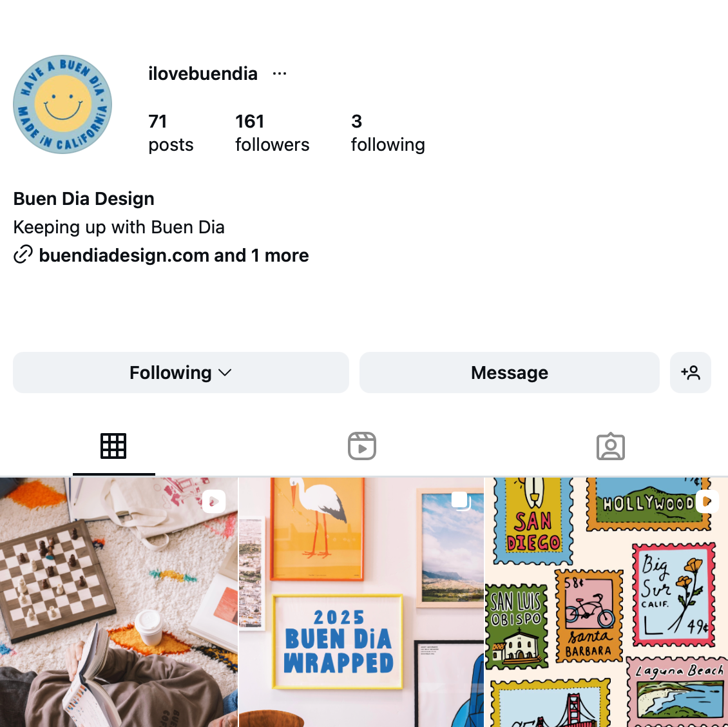Open the three-dot options menu beside ilovebuendia

(280, 73)
